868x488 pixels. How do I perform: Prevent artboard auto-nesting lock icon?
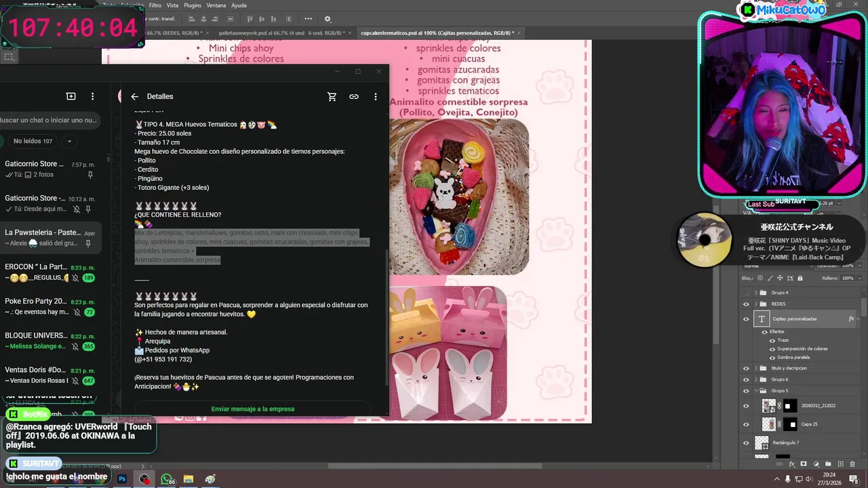click(791, 278)
